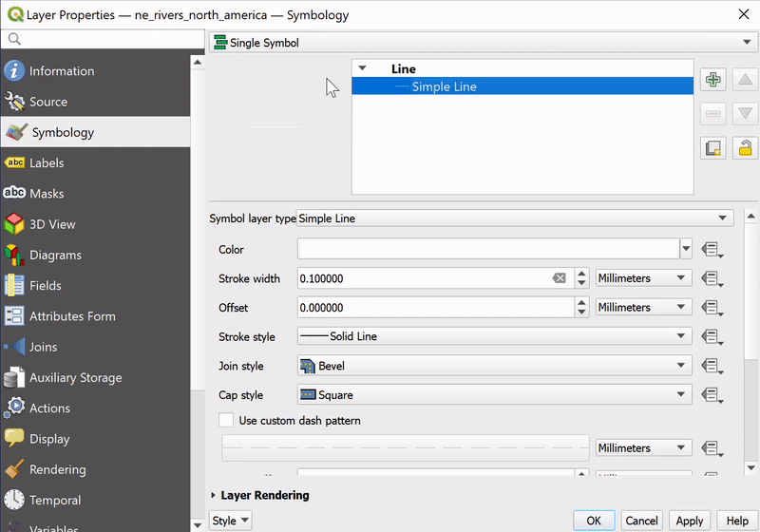This screenshot has height=532, width=760.
Task: Open data-defined override for Join style
Action: point(712,366)
